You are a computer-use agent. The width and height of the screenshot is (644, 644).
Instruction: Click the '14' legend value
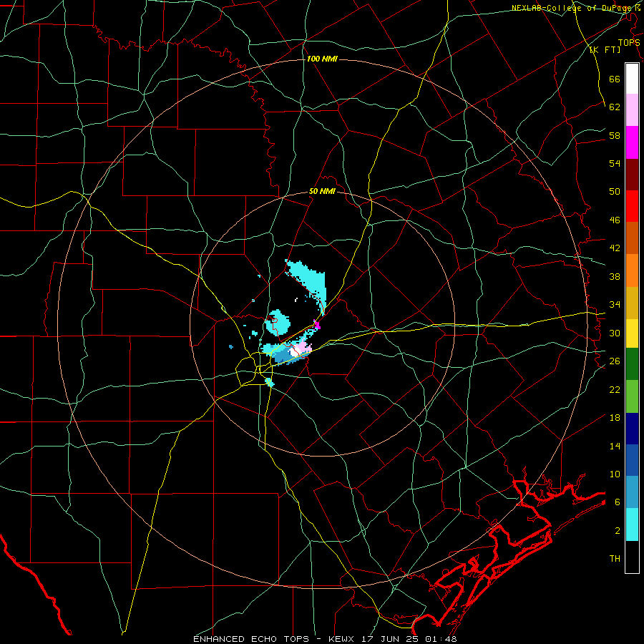tap(615, 446)
